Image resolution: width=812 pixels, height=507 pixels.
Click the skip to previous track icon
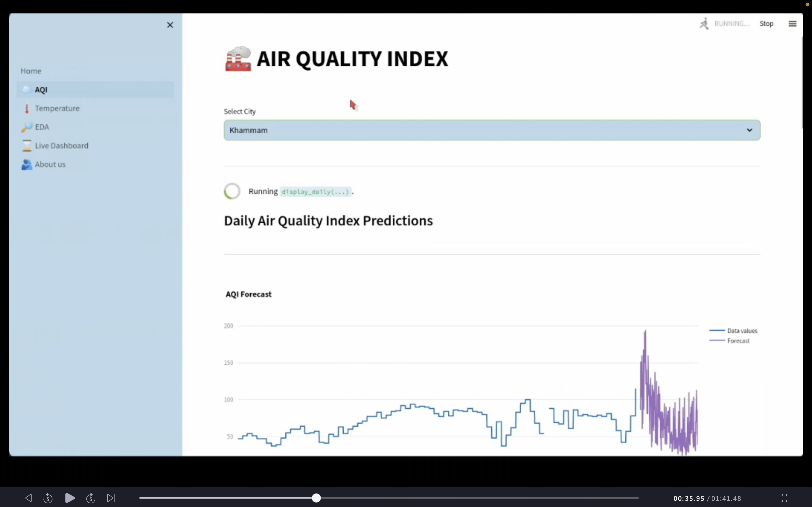[28, 498]
